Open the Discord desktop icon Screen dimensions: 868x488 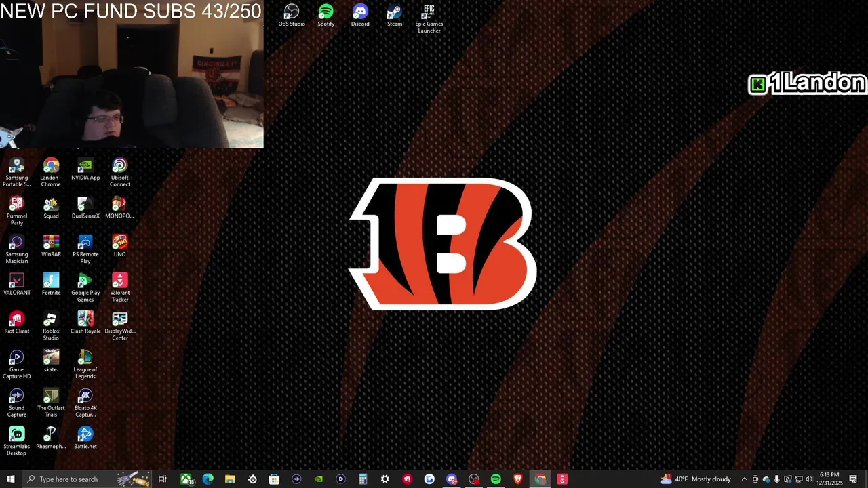(360, 16)
